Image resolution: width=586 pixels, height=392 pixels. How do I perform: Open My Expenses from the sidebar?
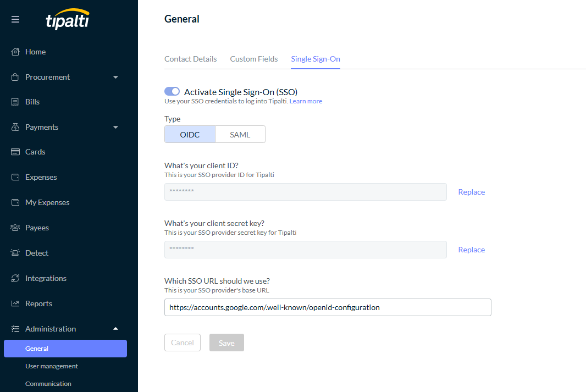tap(47, 202)
